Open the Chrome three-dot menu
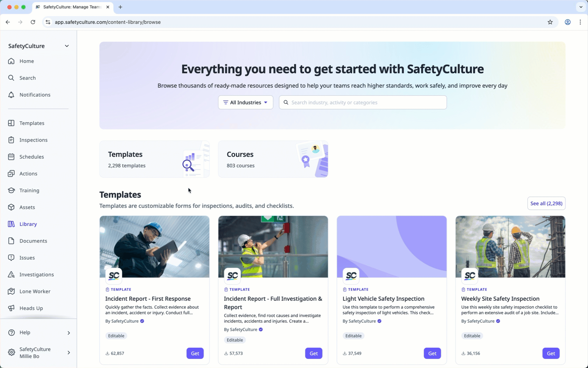Screen dimensions: 588x368 (580, 22)
